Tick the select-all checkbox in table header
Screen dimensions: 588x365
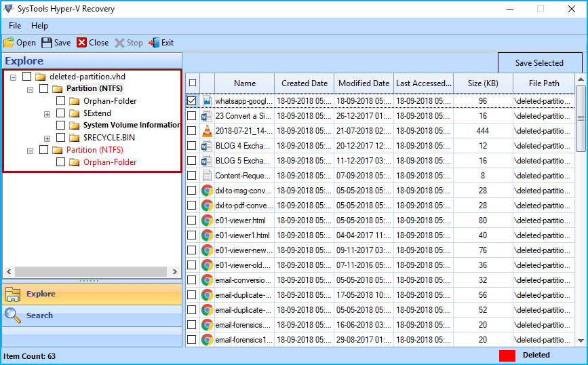tap(193, 83)
